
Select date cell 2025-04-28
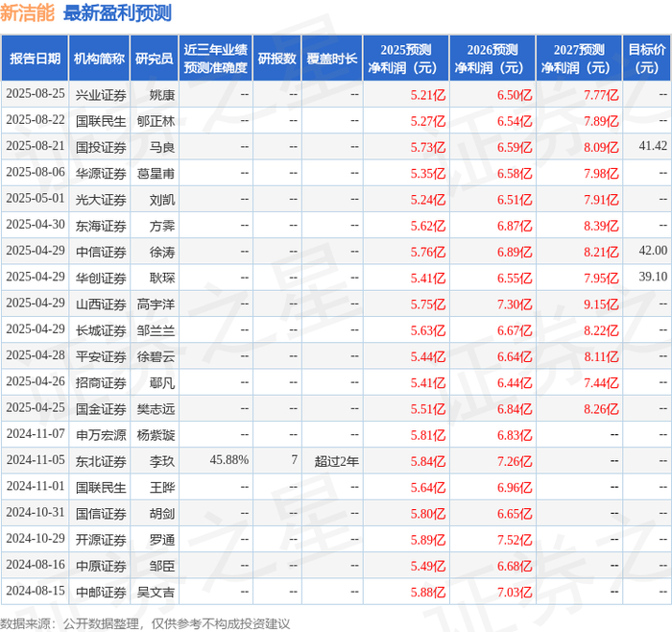point(36,355)
